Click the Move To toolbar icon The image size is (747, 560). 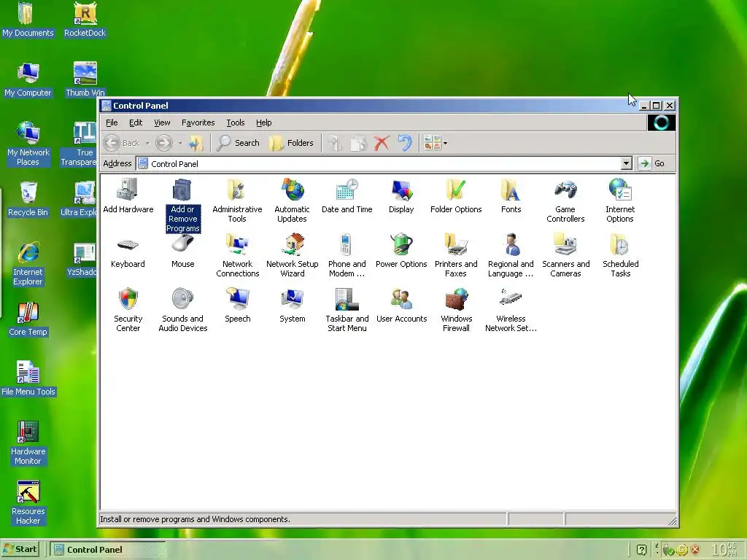click(335, 143)
